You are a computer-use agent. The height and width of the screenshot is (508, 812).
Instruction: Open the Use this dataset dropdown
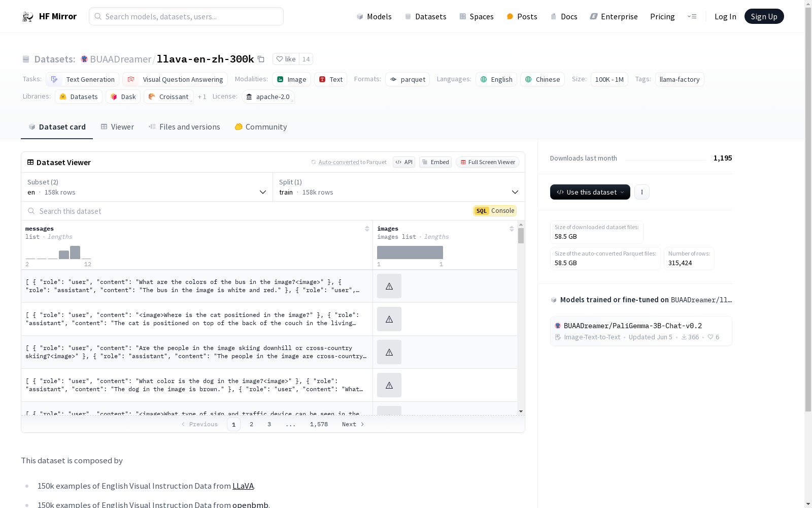[590, 192]
